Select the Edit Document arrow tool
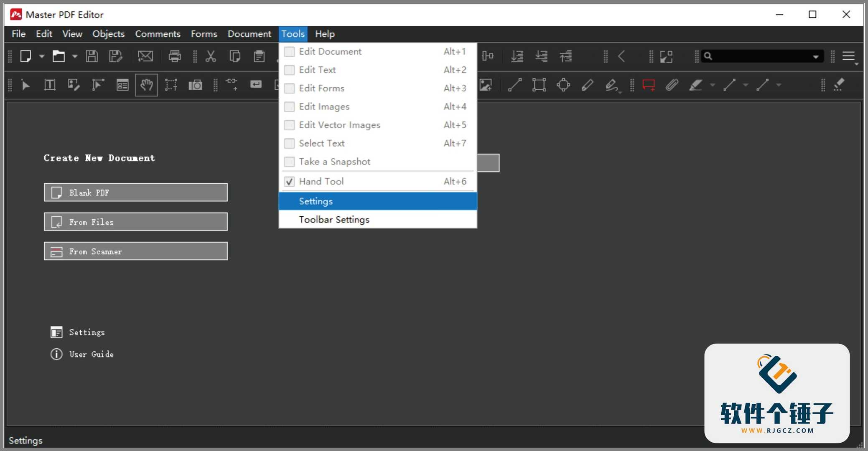The image size is (868, 451). [x=25, y=85]
